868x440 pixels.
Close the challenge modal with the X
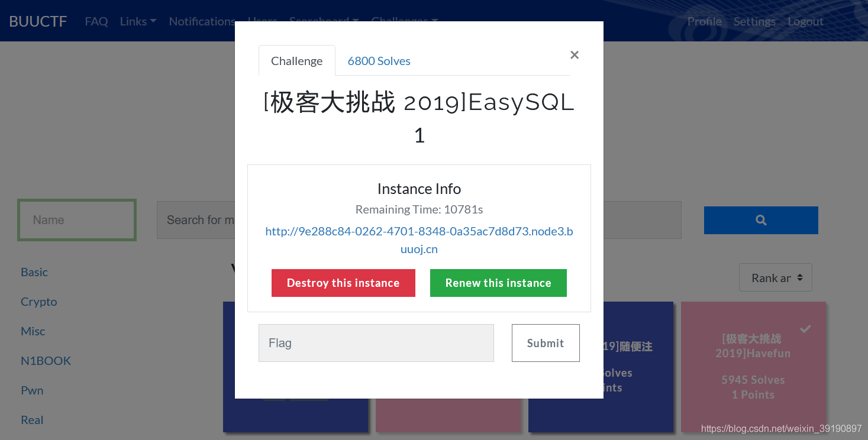(574, 55)
